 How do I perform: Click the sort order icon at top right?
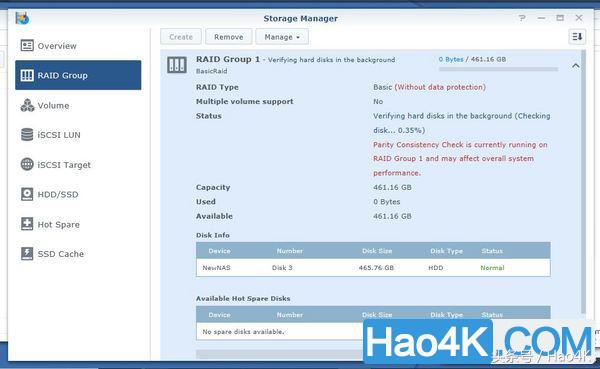tap(577, 37)
